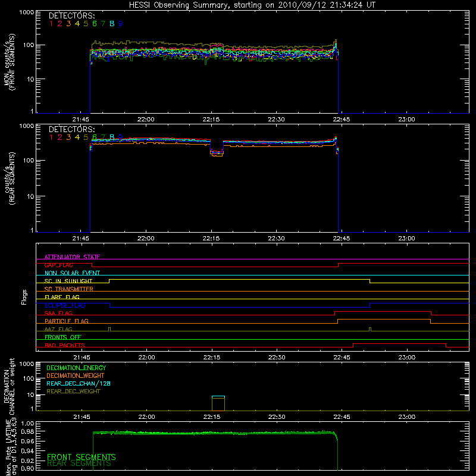Click the 100 y-axis value on the rear segments plot
This screenshot has width=476, height=476.
point(28,160)
